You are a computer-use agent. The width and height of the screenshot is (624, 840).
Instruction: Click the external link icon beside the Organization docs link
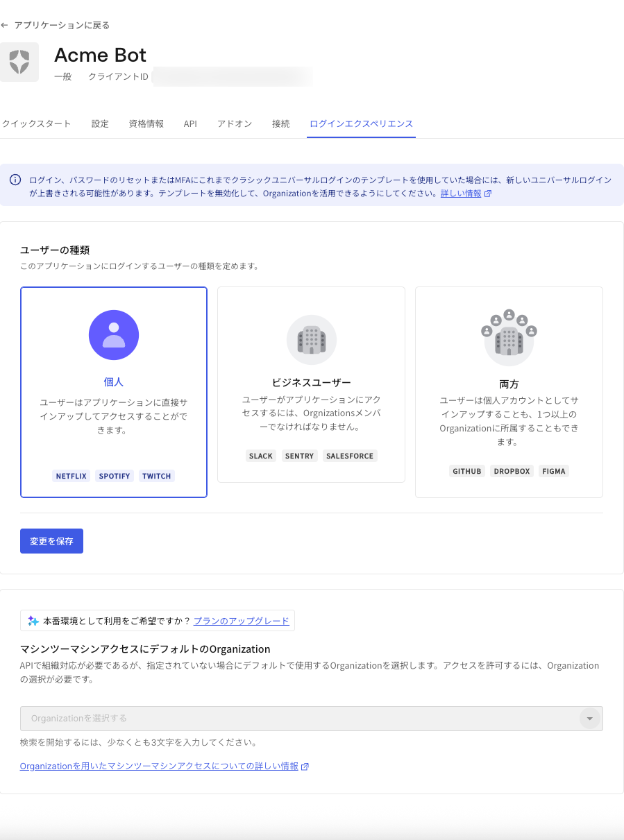(x=305, y=766)
